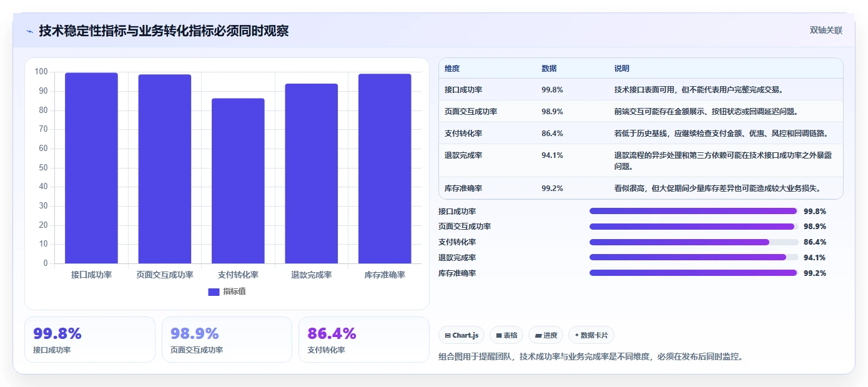Click the 接口成功率 bar in the chart
Screen dimensions: 868x387
91,168
